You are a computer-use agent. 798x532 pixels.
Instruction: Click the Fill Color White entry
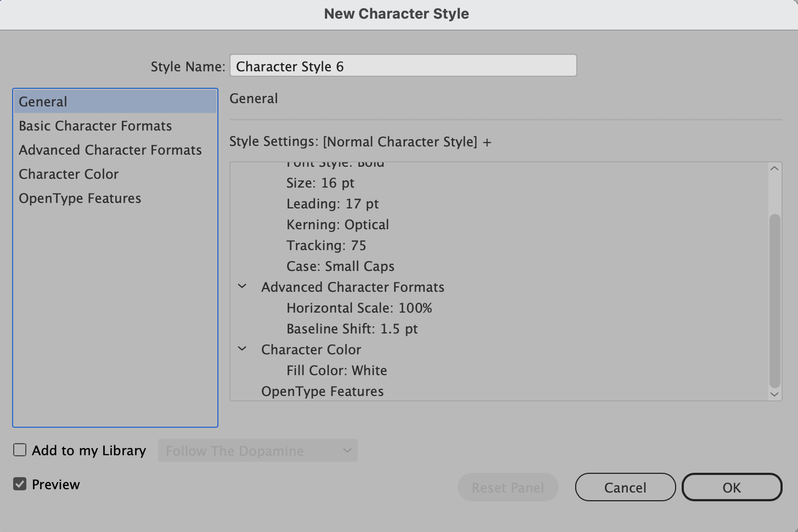pyautogui.click(x=337, y=370)
